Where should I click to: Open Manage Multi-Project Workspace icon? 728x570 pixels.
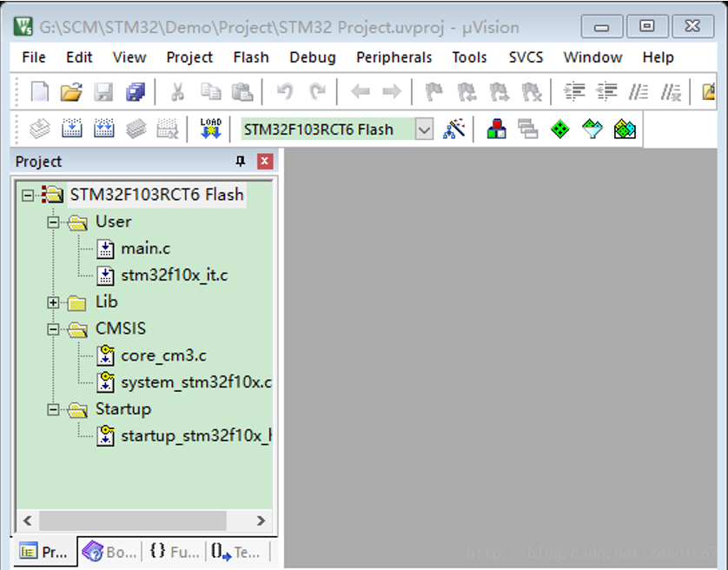[x=528, y=129]
